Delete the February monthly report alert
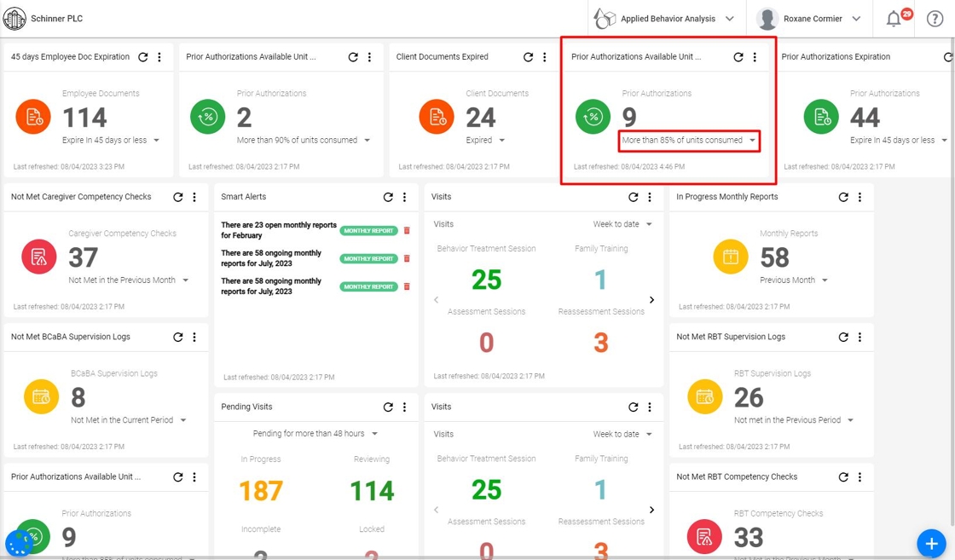955x560 pixels. point(407,231)
